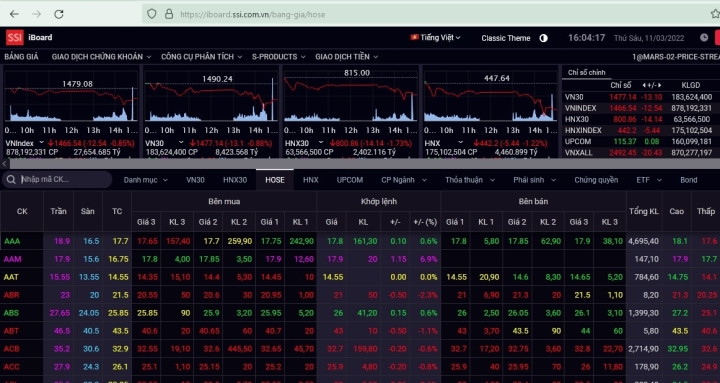Open stock ABT ticker

point(11,331)
